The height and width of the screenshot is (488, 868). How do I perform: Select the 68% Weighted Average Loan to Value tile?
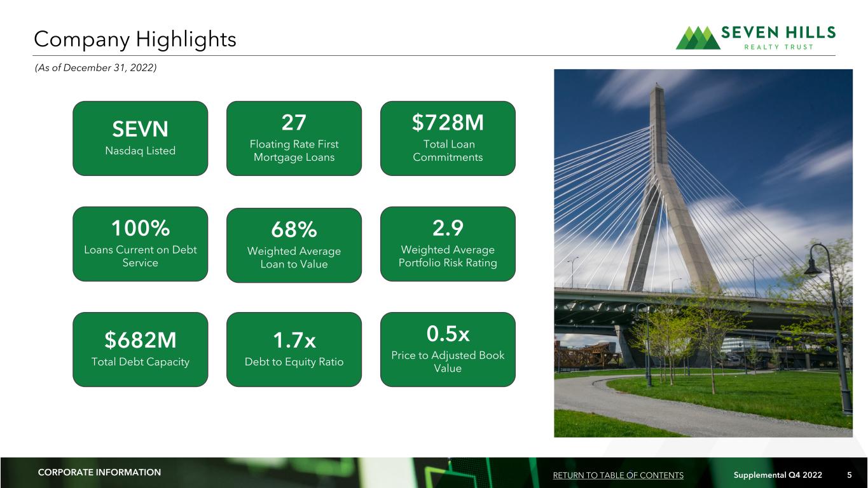tap(294, 245)
